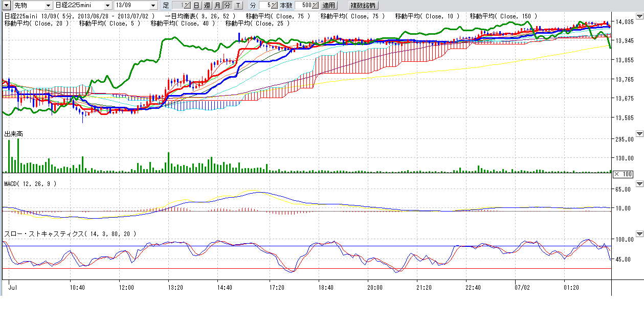This screenshot has height=327, width=644.
Task: Select the daily (日) timeframe button
Action: [196, 6]
